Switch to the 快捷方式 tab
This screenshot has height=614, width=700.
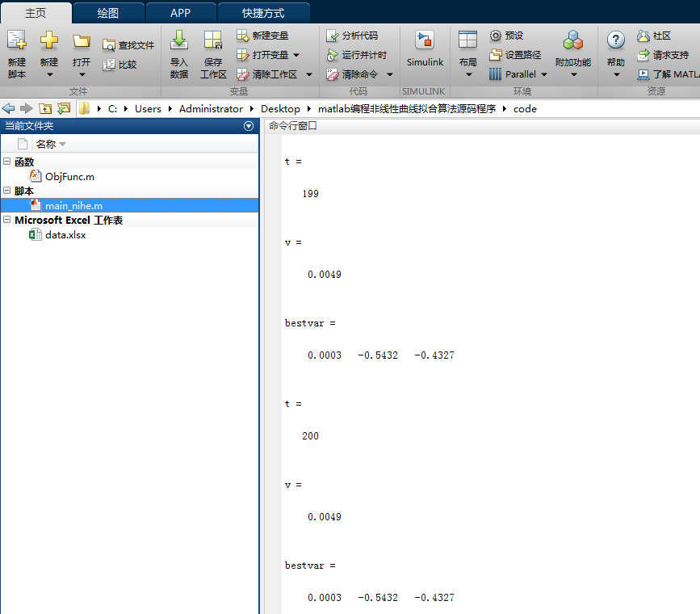click(263, 13)
